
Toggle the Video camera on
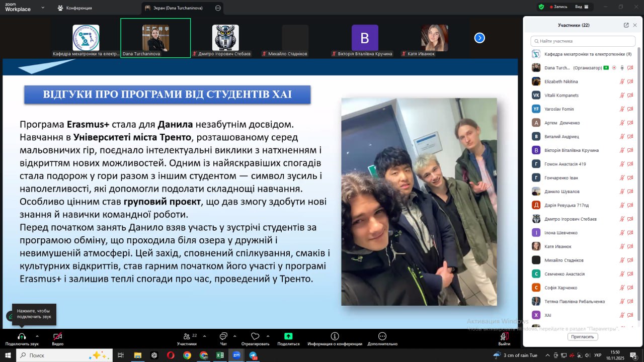point(58,336)
